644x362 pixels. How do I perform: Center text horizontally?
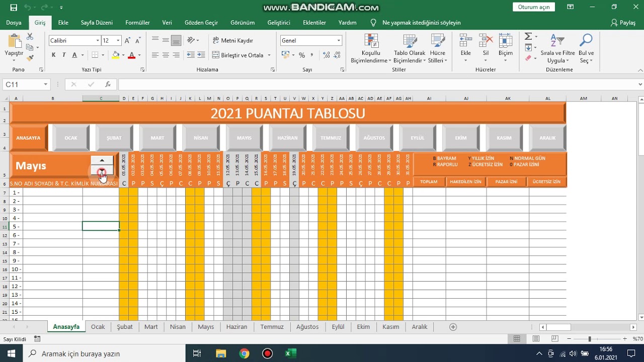pyautogui.click(x=166, y=55)
